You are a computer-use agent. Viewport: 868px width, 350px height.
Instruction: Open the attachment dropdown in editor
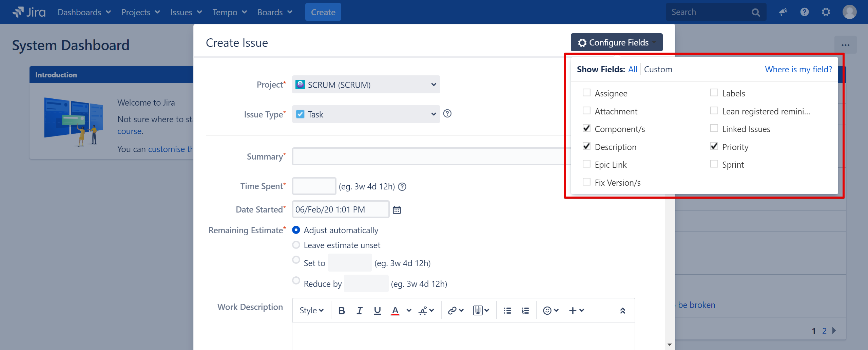coord(481,311)
